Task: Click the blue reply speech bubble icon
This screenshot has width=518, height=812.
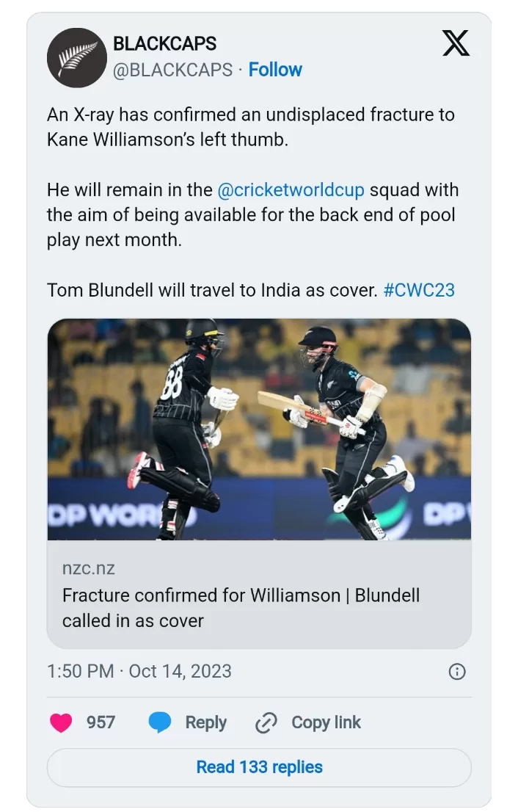Action: pos(160,722)
